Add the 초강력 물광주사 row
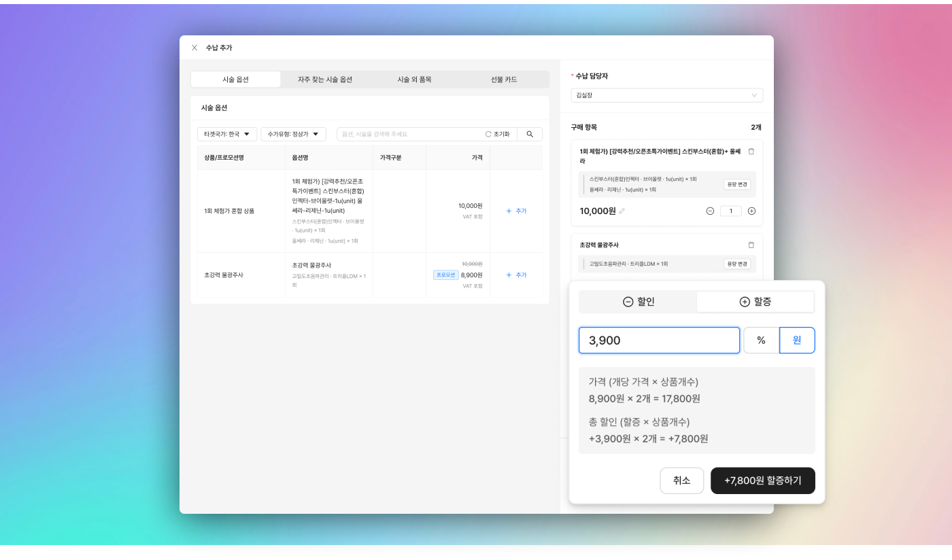Image resolution: width=952 pixels, height=560 pixels. 516,275
